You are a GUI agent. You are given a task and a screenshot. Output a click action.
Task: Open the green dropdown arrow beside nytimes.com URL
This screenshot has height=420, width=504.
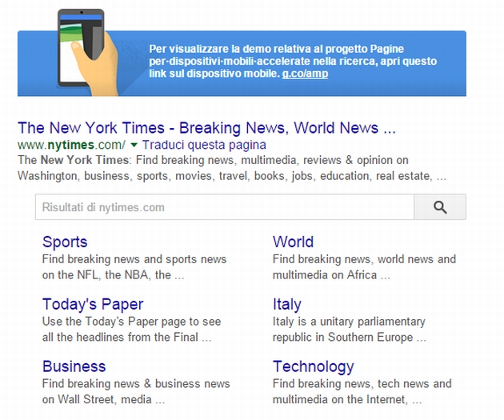pyautogui.click(x=134, y=146)
